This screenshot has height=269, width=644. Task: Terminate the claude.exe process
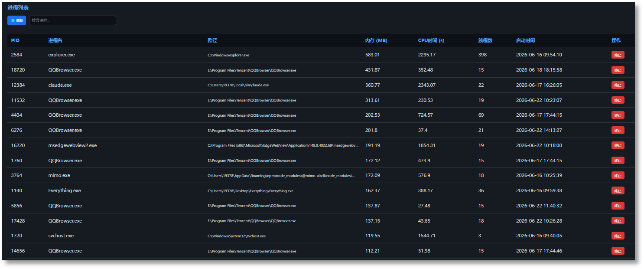[x=618, y=85]
